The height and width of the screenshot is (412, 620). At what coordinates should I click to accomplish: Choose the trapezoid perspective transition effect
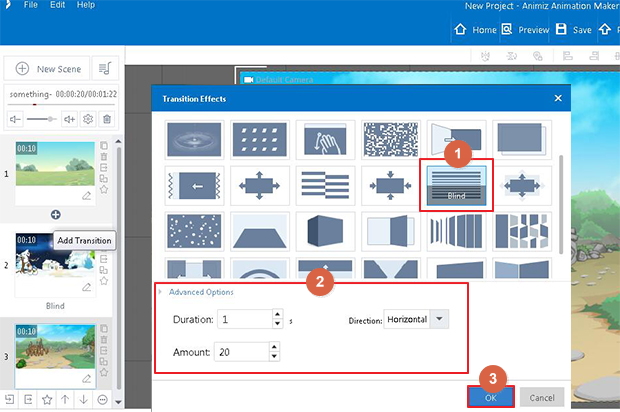tap(260, 231)
